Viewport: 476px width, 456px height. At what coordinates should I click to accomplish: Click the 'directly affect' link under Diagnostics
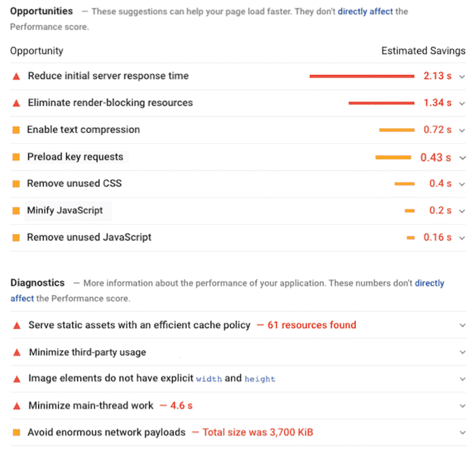click(x=430, y=283)
